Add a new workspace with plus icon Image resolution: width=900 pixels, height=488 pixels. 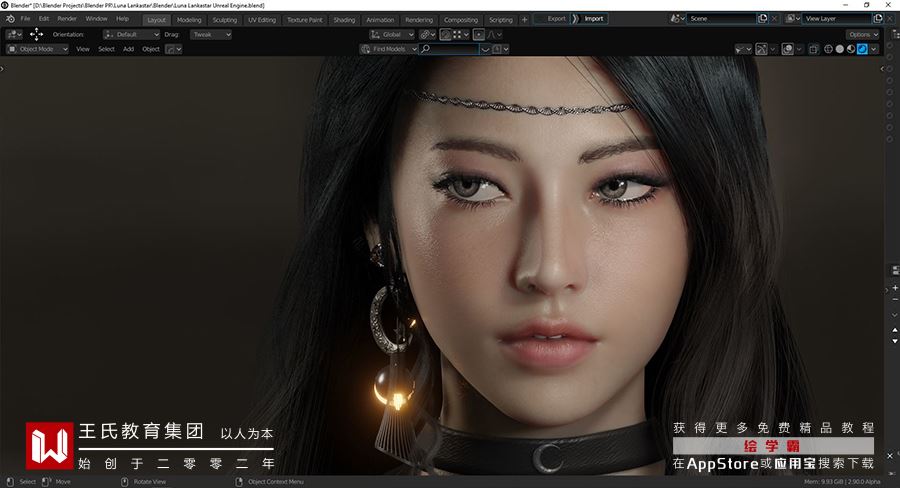click(524, 20)
